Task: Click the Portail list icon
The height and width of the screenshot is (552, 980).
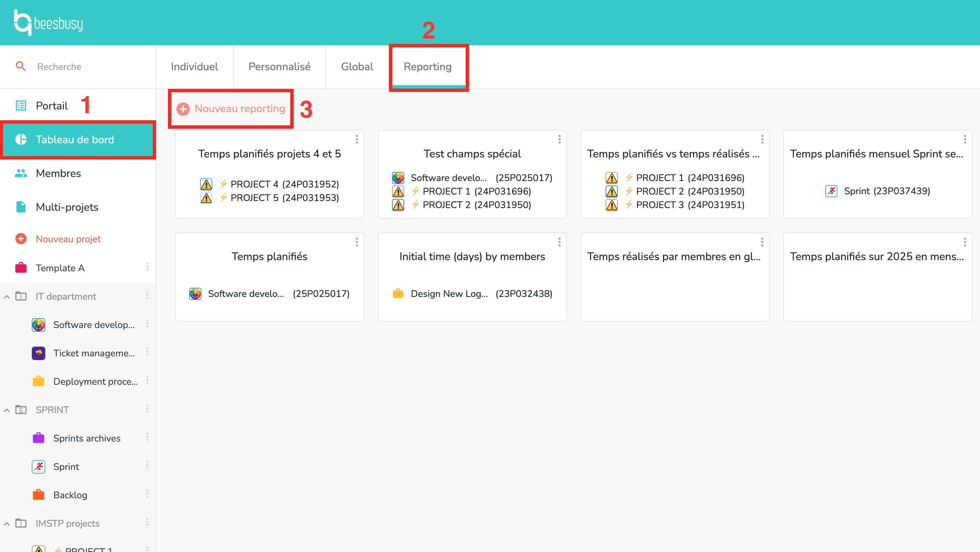Action: pyautogui.click(x=21, y=105)
